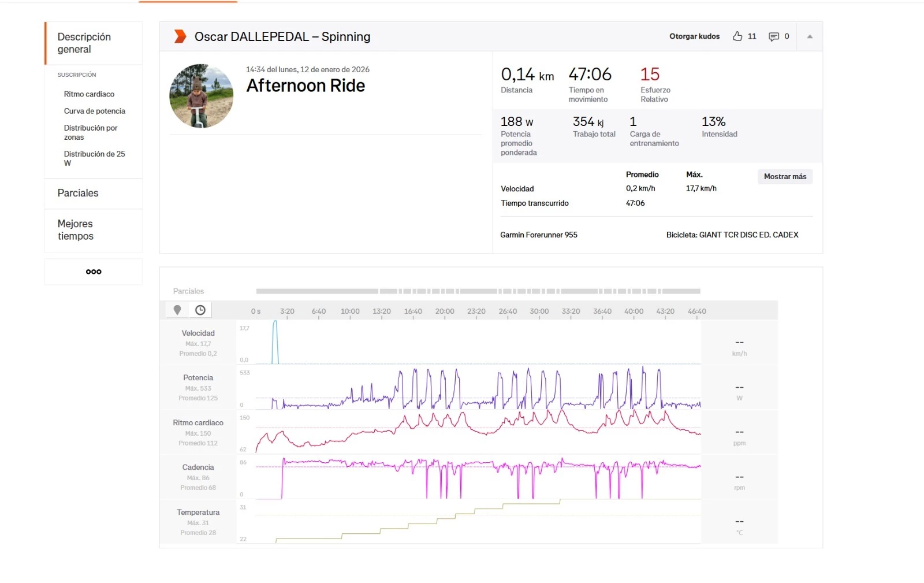This screenshot has width=924, height=583.
Task: Click the 47:06 Tiempo en movimiento value
Action: click(590, 75)
